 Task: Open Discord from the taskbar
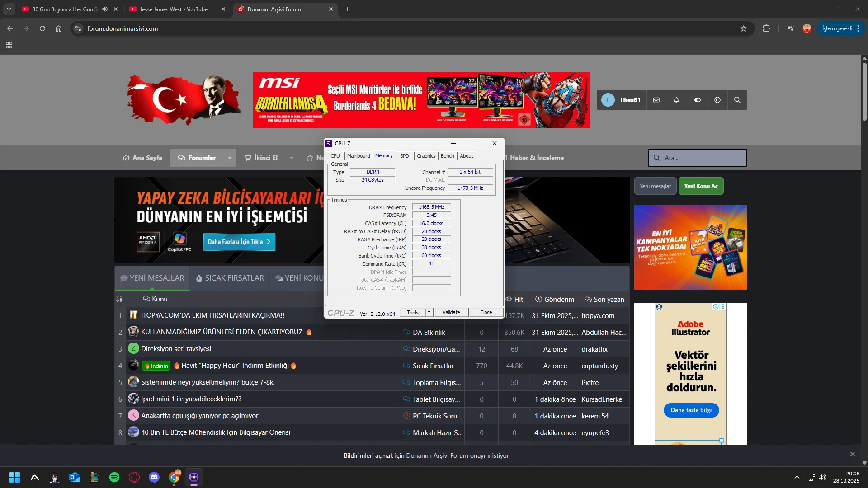154,477
